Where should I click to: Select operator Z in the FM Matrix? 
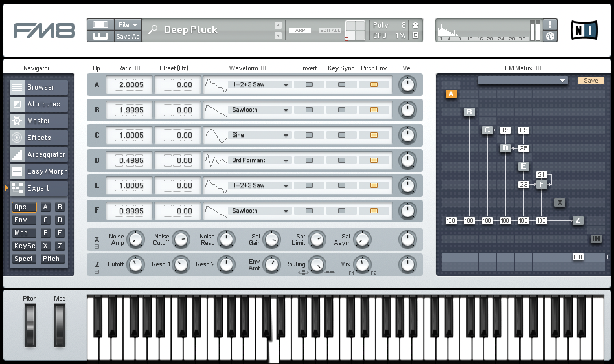578,221
